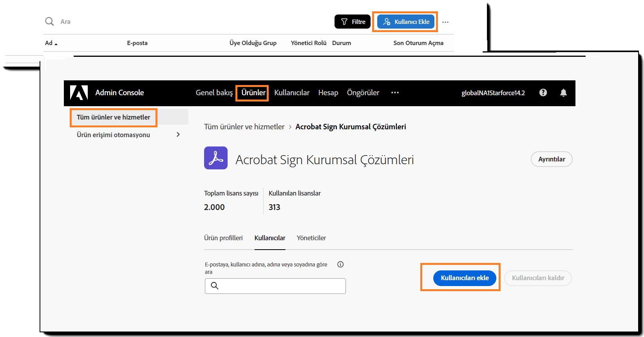644x337 pixels.
Task: Open the overflow dots in the top navigation
Action: coord(395,92)
